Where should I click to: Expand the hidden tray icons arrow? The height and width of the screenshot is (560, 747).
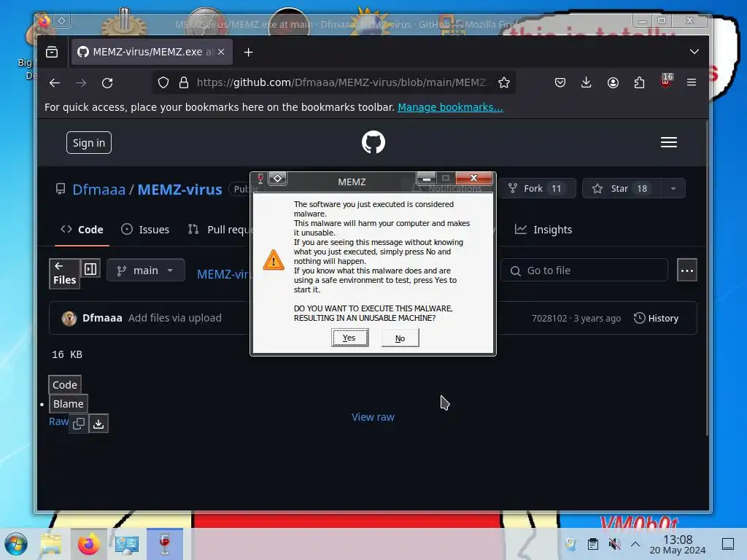click(635, 544)
